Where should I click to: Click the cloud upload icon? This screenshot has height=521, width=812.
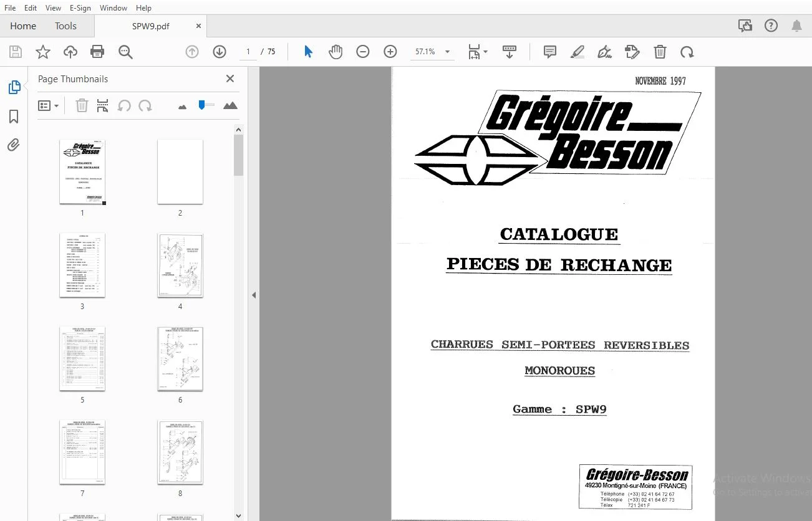click(x=70, y=52)
